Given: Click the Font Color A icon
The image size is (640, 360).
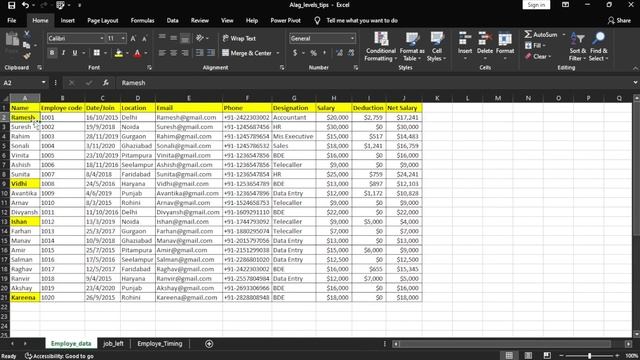Looking at the screenshot, I should coord(138,53).
